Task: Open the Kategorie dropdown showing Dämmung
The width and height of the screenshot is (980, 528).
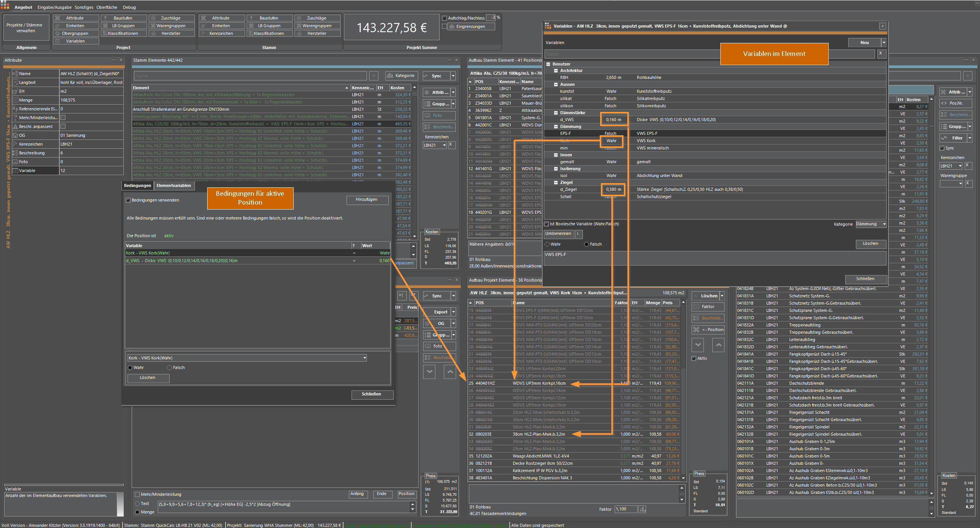Action: pos(871,224)
